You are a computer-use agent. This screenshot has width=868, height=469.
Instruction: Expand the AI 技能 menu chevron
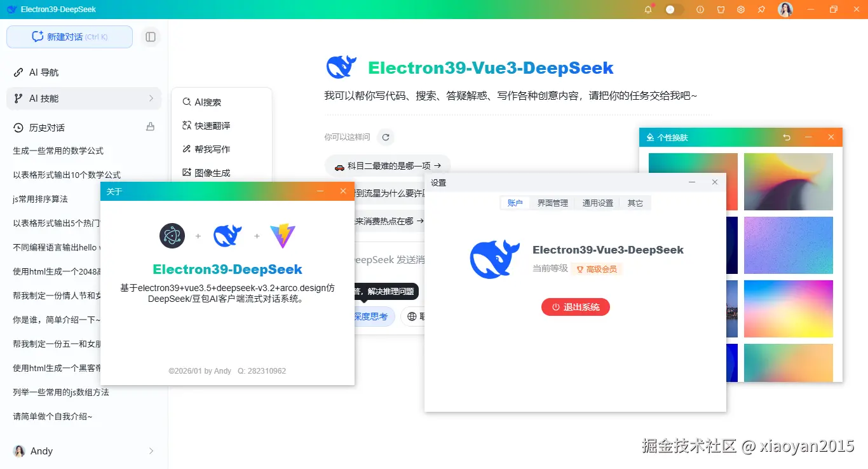[152, 99]
